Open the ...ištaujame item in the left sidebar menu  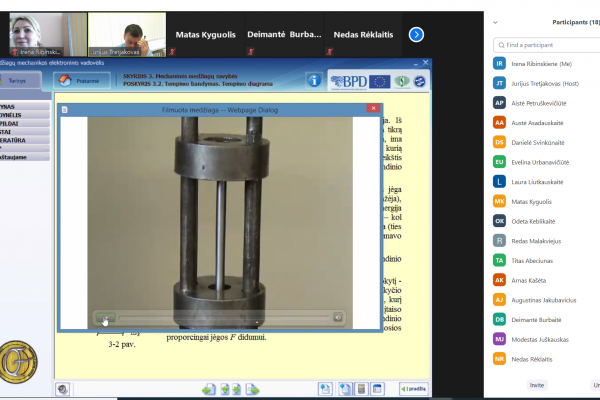(x=25, y=157)
